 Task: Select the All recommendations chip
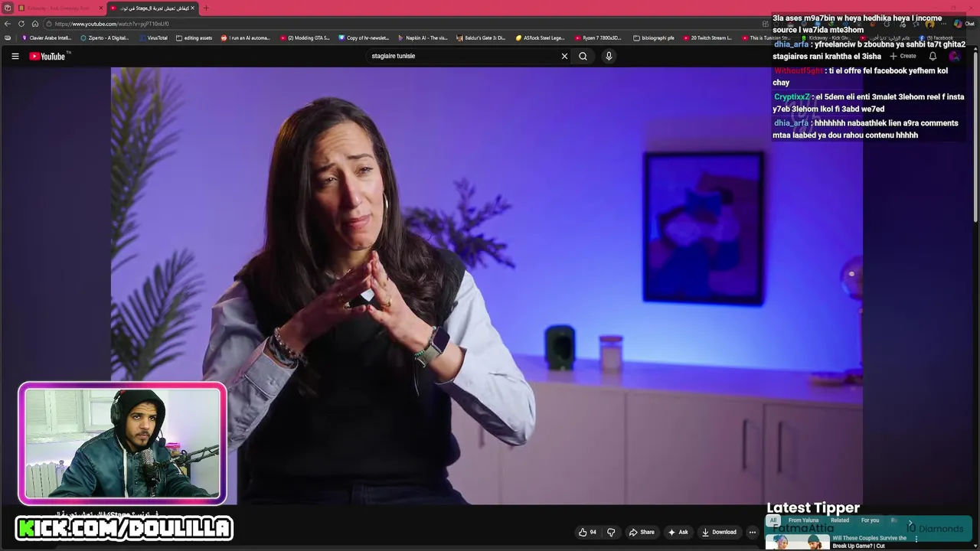coord(773,520)
